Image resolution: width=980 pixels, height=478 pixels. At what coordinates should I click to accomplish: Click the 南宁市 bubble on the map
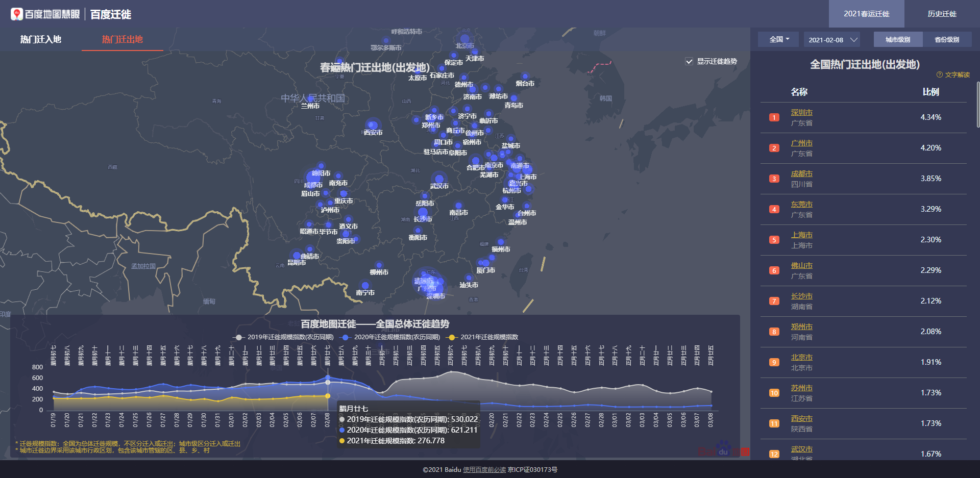coord(365,286)
